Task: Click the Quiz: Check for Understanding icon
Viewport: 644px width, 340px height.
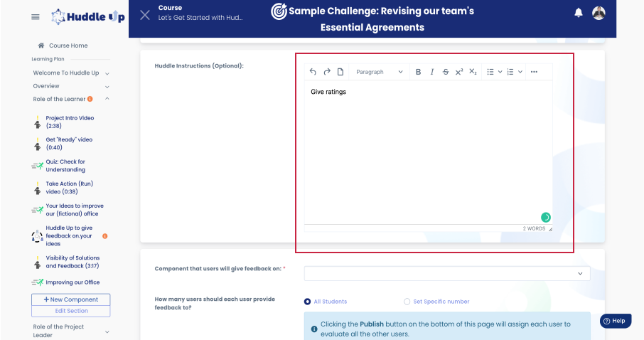Action: [38, 166]
